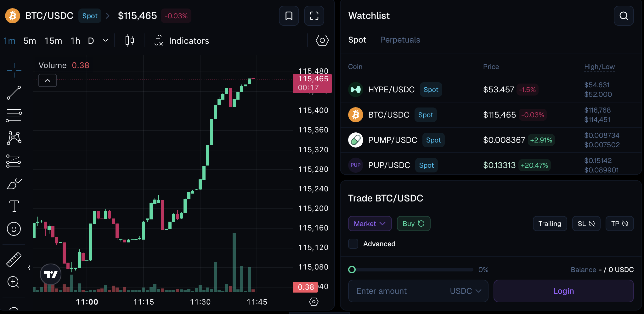Open the USDC currency dropdown
Image resolution: width=644 pixels, height=314 pixels.
tap(466, 291)
